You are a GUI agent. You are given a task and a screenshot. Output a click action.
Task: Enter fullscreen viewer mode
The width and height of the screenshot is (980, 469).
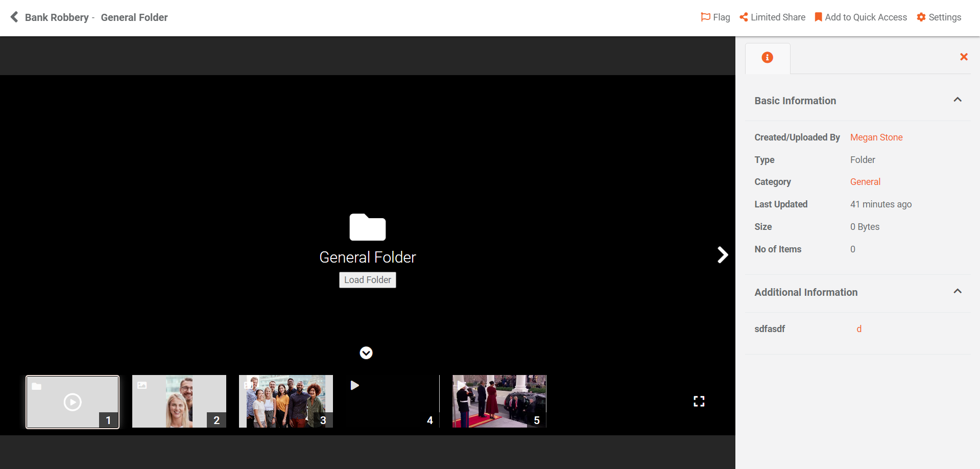point(699,402)
